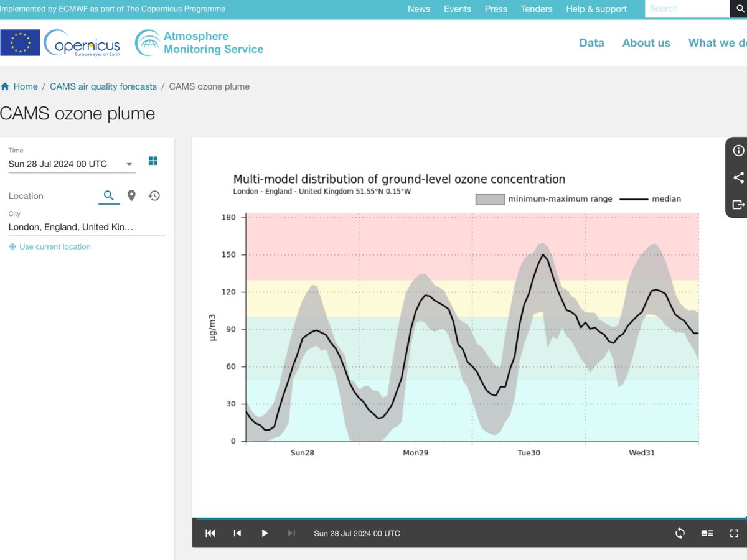Select the location search magnifier tab
This screenshot has height=560, width=747.
coord(109,196)
